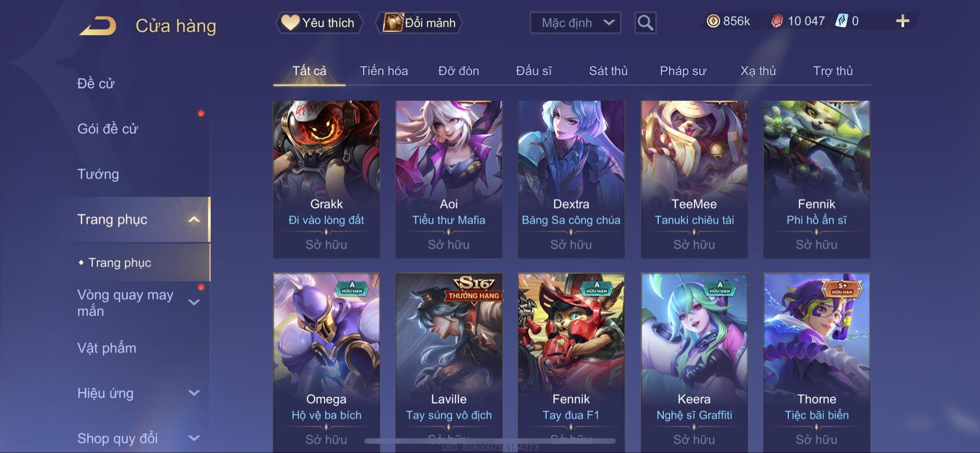
Task: Collapse the Trang phục sidebar section
Action: click(194, 220)
